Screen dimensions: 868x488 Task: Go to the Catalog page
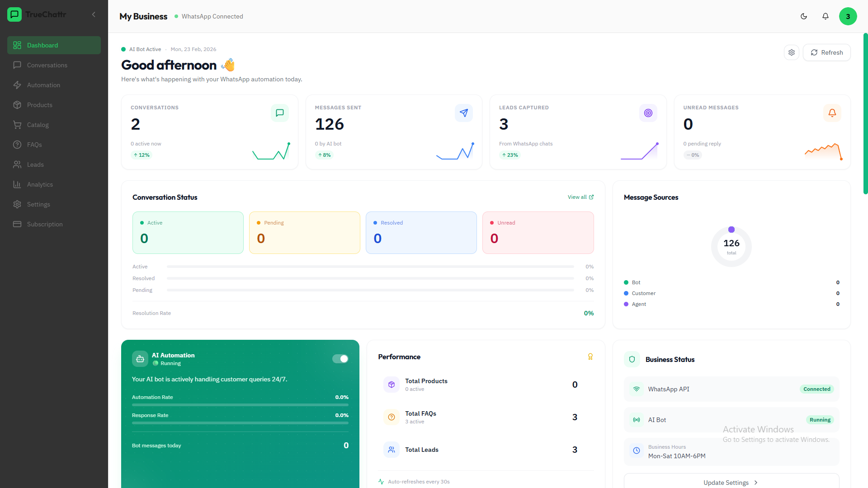(x=38, y=125)
